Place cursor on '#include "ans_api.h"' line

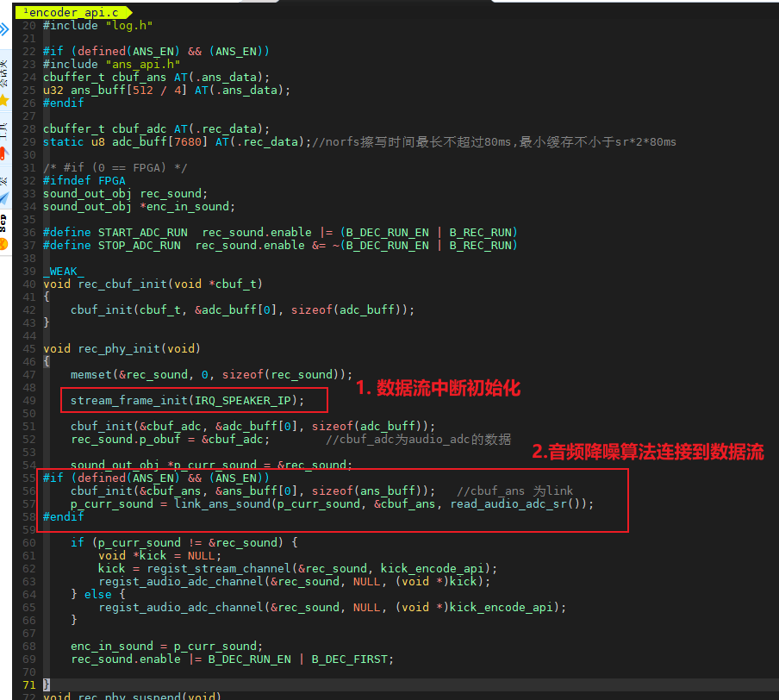pyautogui.click(x=111, y=64)
